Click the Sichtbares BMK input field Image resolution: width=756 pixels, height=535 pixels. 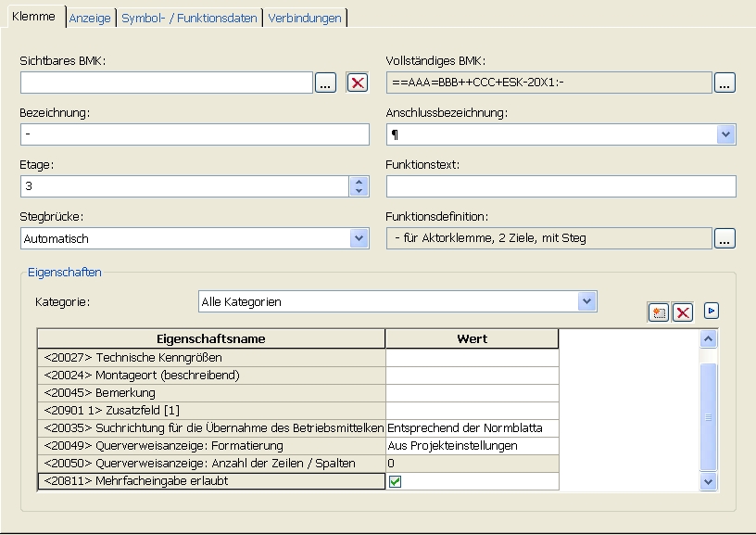(x=167, y=83)
